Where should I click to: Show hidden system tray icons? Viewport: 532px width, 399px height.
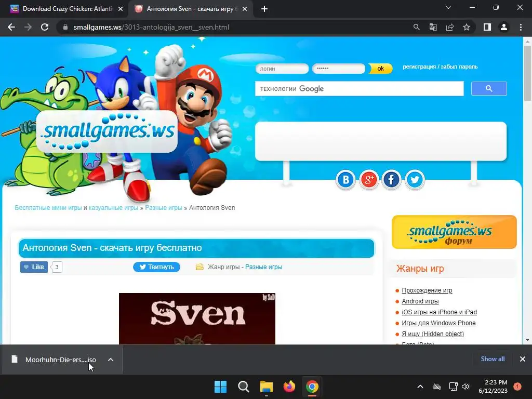[x=420, y=387]
